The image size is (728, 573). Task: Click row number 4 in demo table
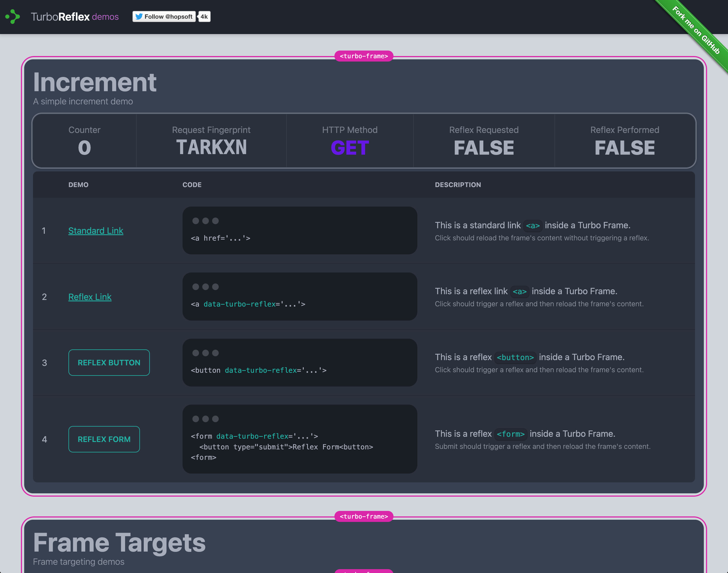(x=44, y=439)
